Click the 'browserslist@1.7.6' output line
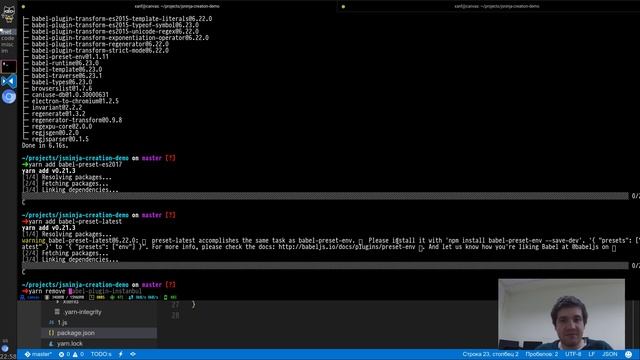This screenshot has width=640, height=360. [x=62, y=88]
